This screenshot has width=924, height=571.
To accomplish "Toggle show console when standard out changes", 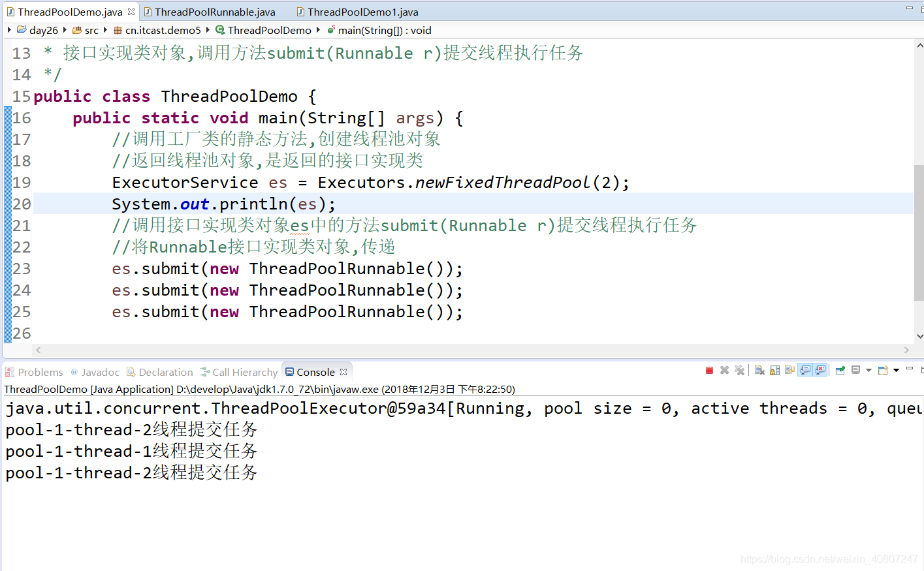I will coord(805,370).
